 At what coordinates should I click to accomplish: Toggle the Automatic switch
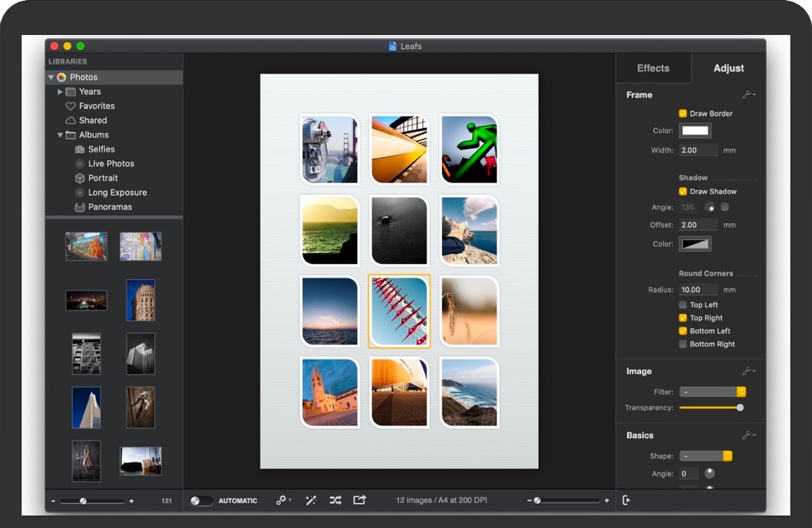tap(201, 501)
